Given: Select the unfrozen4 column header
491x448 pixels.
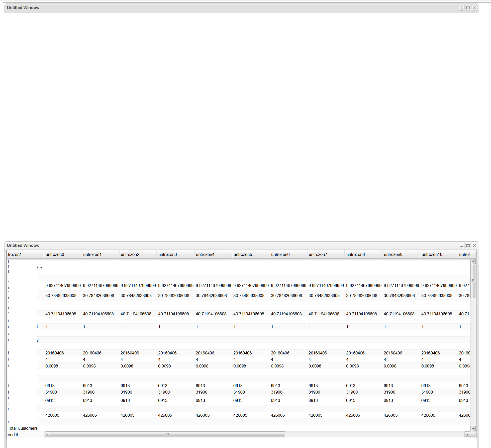Looking at the screenshot, I should click(x=213, y=254).
